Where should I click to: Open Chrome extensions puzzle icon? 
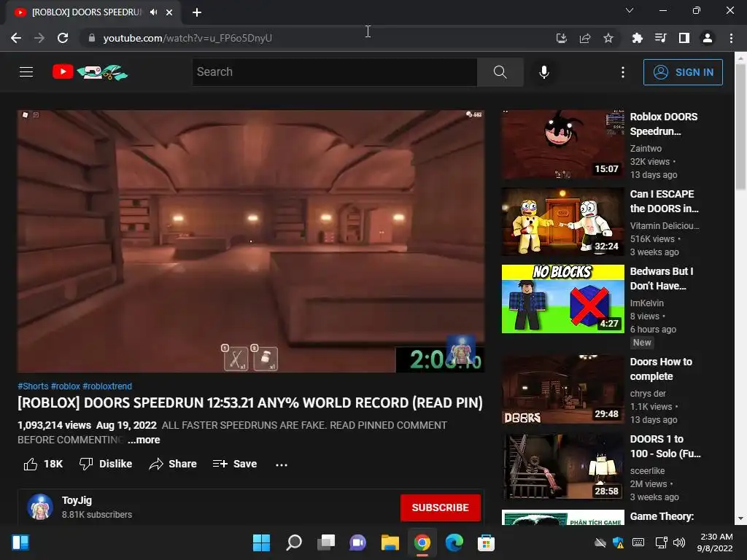point(637,38)
